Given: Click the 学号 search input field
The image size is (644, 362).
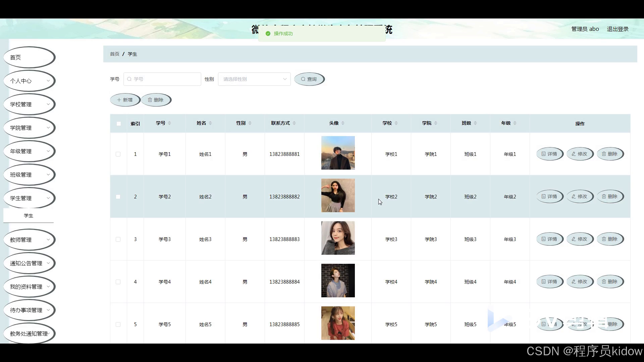Looking at the screenshot, I should [x=162, y=79].
